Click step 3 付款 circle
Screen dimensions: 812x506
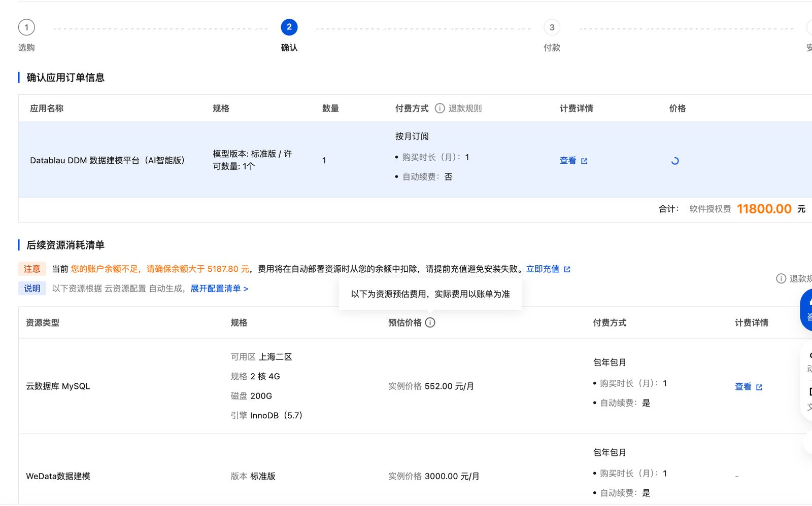pyautogui.click(x=552, y=27)
